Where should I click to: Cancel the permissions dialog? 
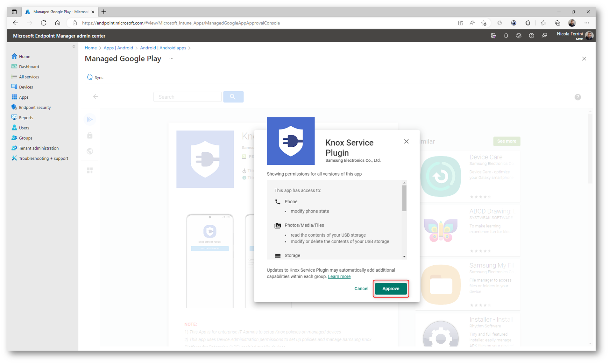point(361,289)
